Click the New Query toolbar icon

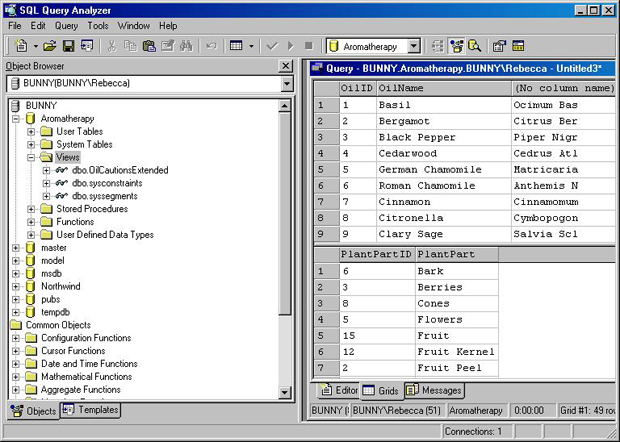(21, 46)
